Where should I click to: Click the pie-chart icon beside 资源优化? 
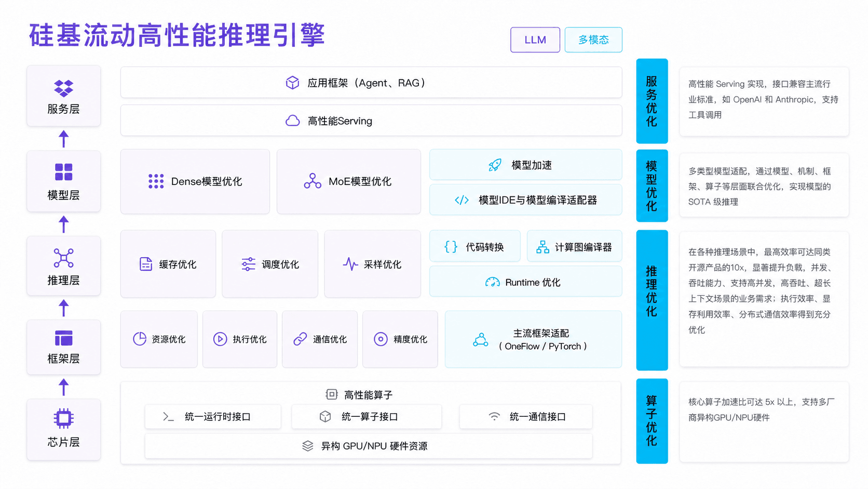[140, 339]
